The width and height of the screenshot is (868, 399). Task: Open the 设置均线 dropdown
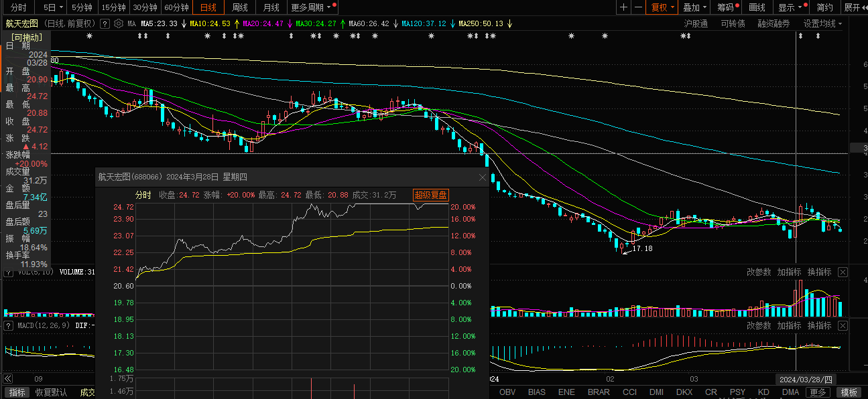pyautogui.click(x=822, y=23)
